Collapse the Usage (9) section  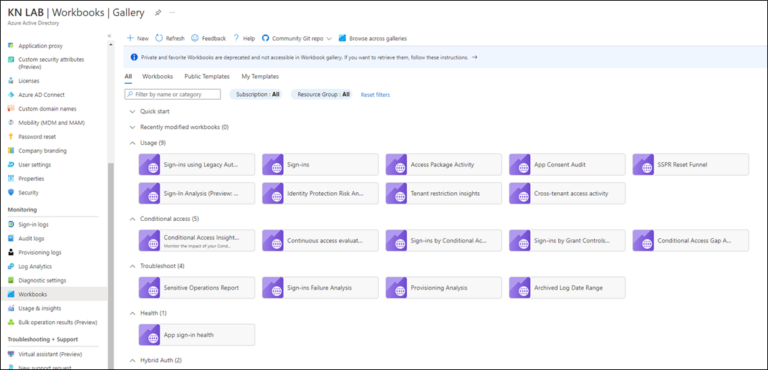pyautogui.click(x=132, y=143)
